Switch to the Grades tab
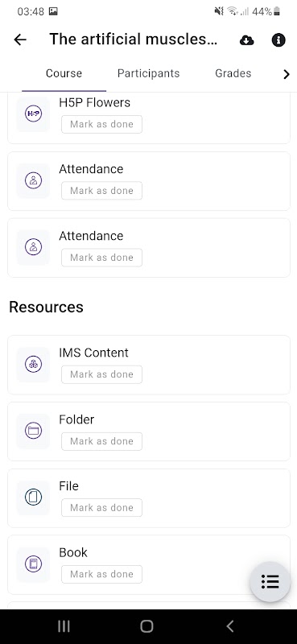297x644 pixels. click(233, 73)
